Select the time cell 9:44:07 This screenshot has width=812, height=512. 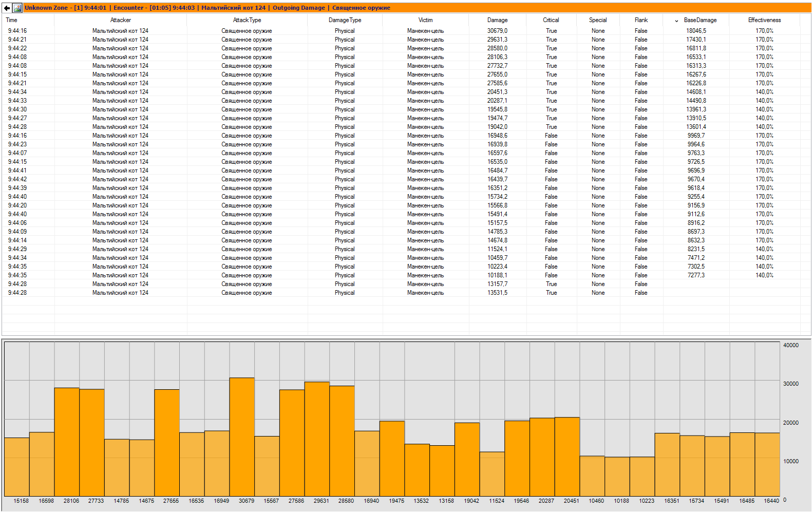click(17, 153)
